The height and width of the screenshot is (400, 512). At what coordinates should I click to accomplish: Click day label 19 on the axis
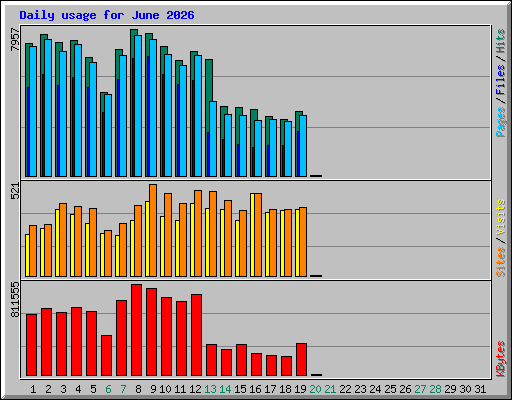coord(300,389)
